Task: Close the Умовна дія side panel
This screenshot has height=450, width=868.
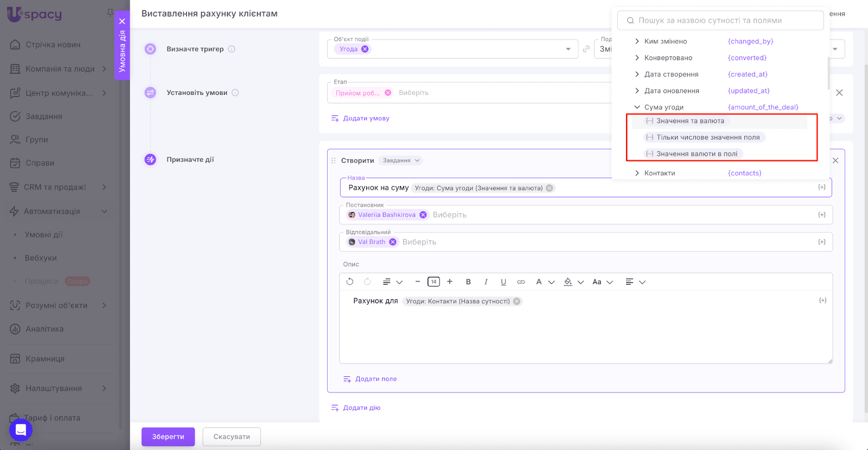Action: coord(122,21)
